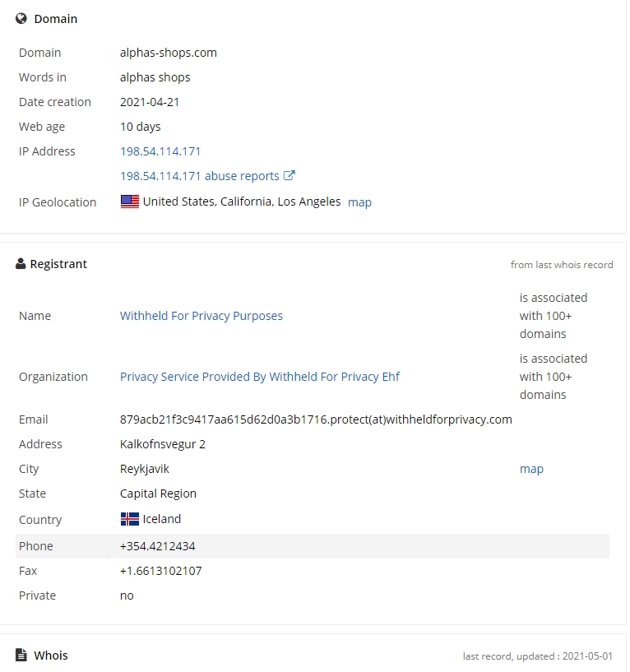Image resolution: width=630 pixels, height=672 pixels.
Task: Open Withheld For Privacy Purposes registrant link
Action: click(x=202, y=316)
